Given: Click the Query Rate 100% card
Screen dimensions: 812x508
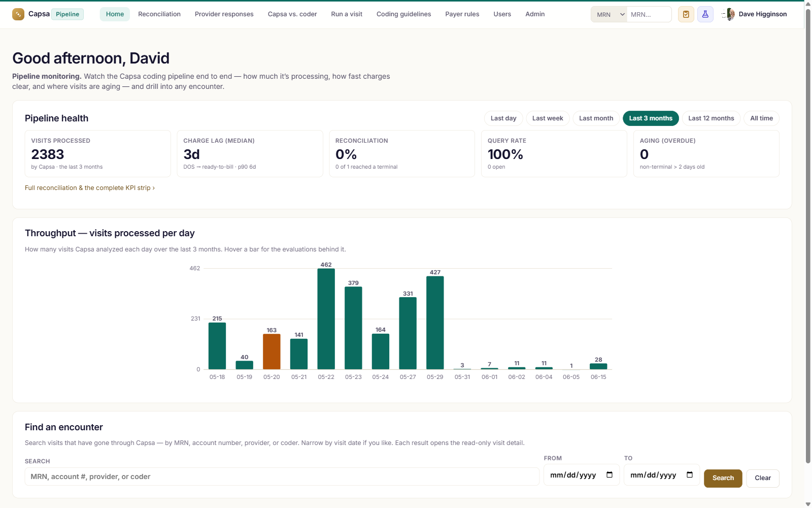Looking at the screenshot, I should [554, 154].
